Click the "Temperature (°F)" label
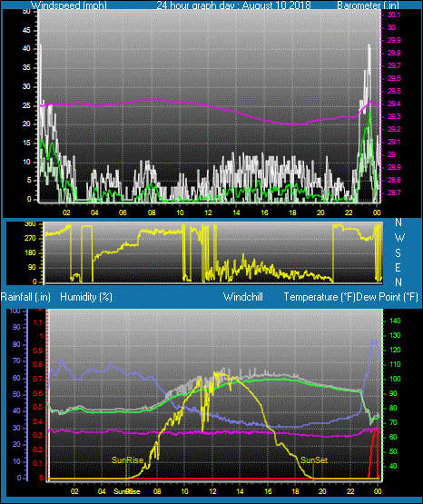Screen dimensions: 423x504 coord(320,297)
